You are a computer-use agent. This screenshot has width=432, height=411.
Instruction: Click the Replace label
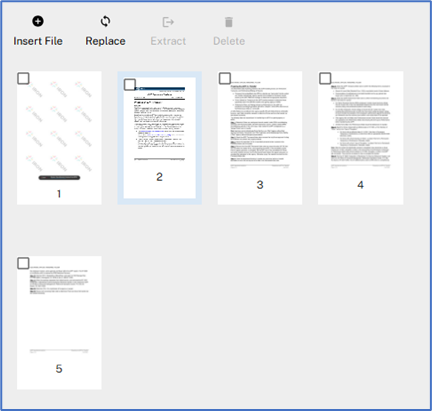pos(105,41)
